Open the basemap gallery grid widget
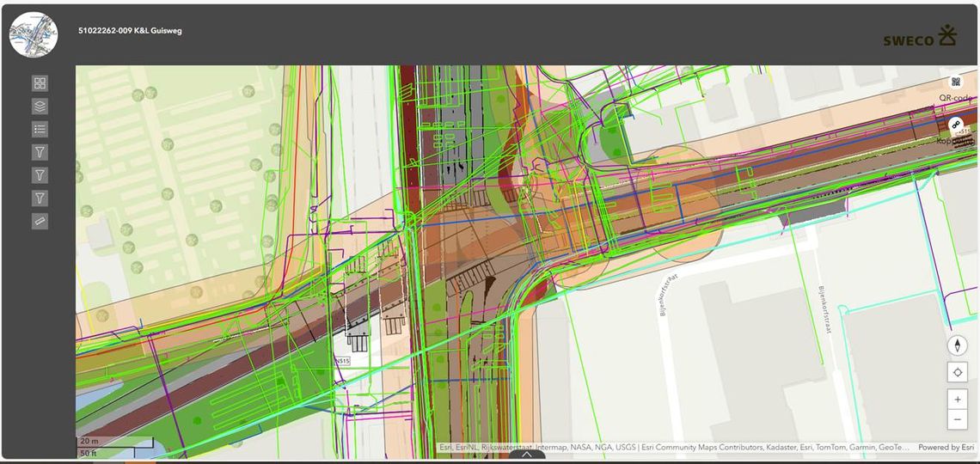Image resolution: width=980 pixels, height=464 pixels. [x=40, y=83]
